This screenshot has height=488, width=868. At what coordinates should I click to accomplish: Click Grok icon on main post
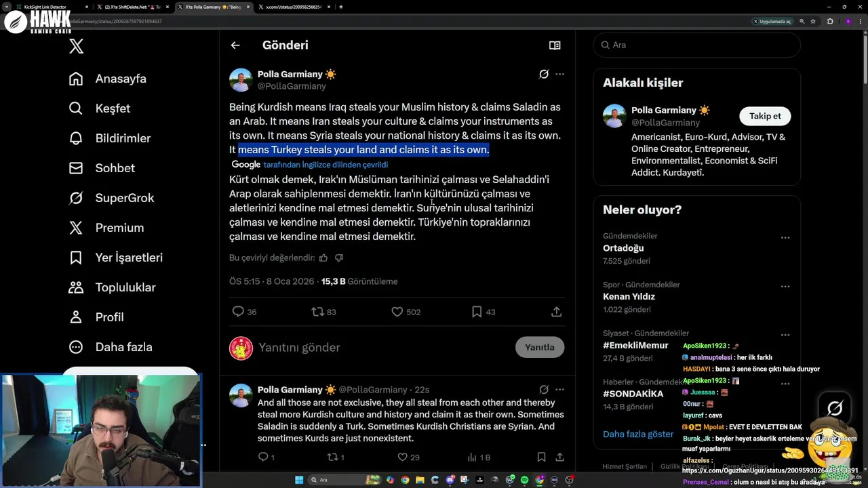(x=543, y=74)
